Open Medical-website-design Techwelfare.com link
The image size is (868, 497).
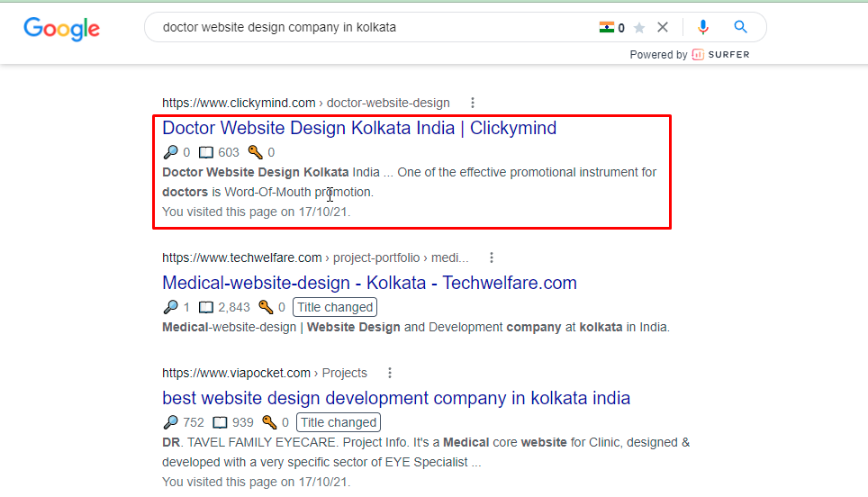(369, 283)
